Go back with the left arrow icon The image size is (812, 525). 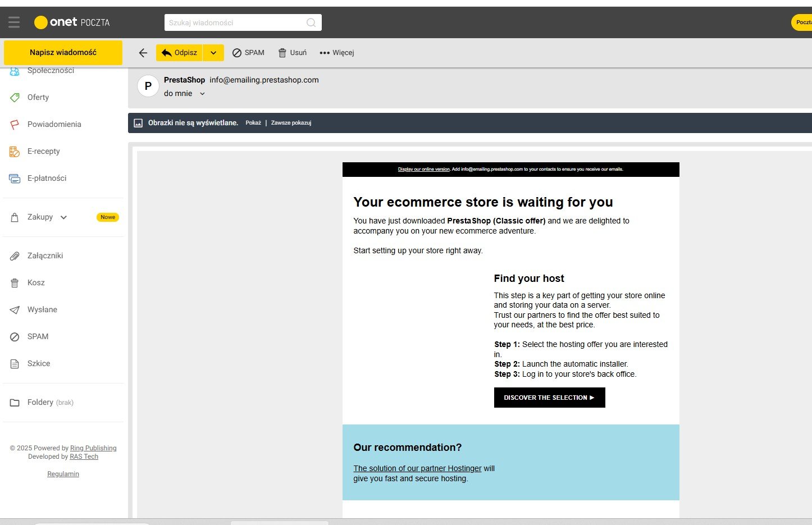[143, 53]
